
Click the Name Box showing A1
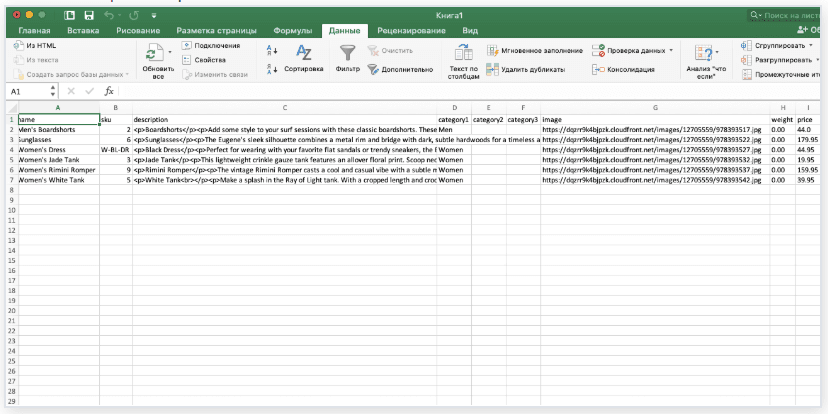pos(27,91)
